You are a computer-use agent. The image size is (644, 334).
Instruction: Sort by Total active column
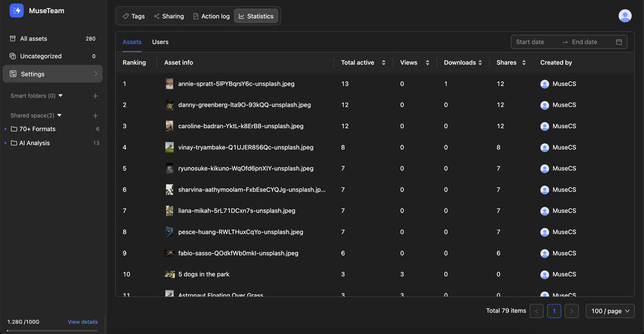tap(383, 63)
